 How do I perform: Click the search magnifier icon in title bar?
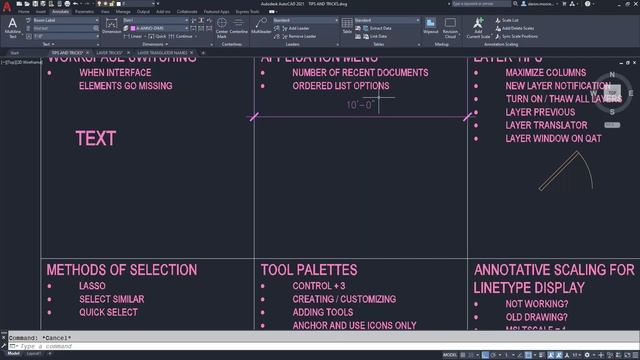[516, 4]
